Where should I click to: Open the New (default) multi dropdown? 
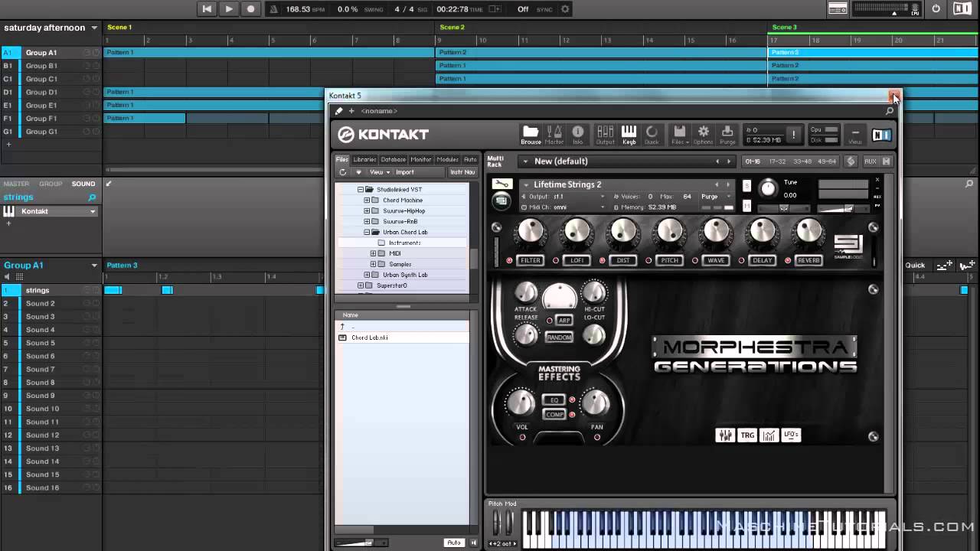tap(525, 161)
